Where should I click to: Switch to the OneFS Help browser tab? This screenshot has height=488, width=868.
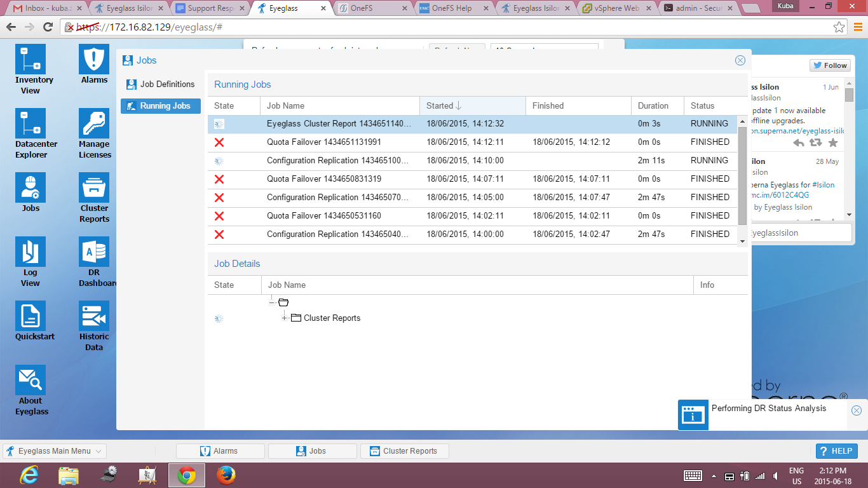pos(452,8)
